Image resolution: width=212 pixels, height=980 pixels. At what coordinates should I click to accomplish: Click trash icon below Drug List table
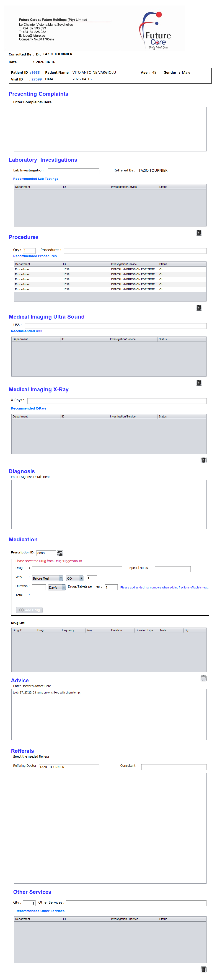[203, 678]
